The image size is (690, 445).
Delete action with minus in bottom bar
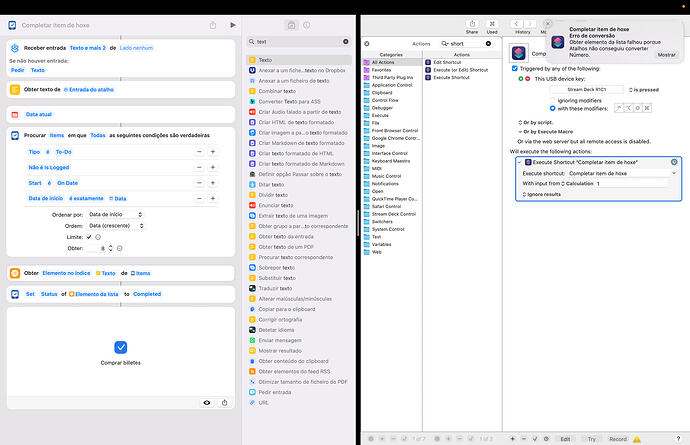coord(524,439)
